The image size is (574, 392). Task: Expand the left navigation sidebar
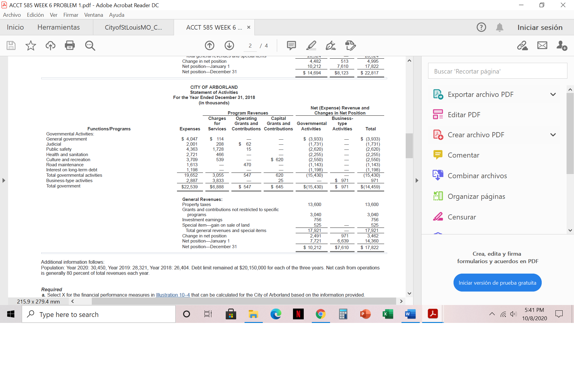(x=4, y=180)
